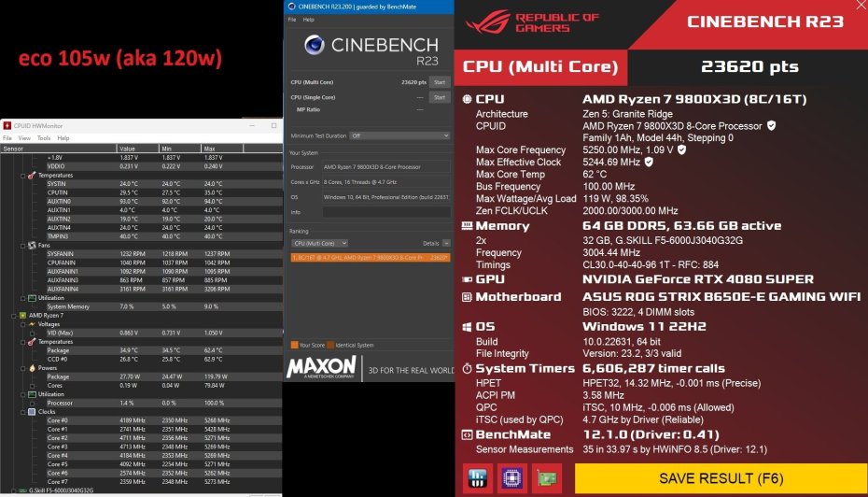Click the System Timers stopwatch icon
868x497 pixels.
pyautogui.click(x=467, y=368)
